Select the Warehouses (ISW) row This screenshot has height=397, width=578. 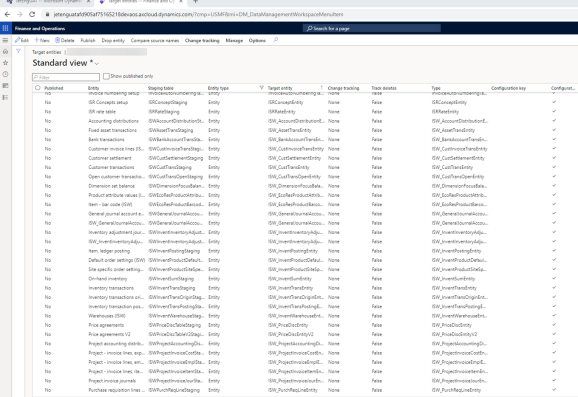pos(305,316)
